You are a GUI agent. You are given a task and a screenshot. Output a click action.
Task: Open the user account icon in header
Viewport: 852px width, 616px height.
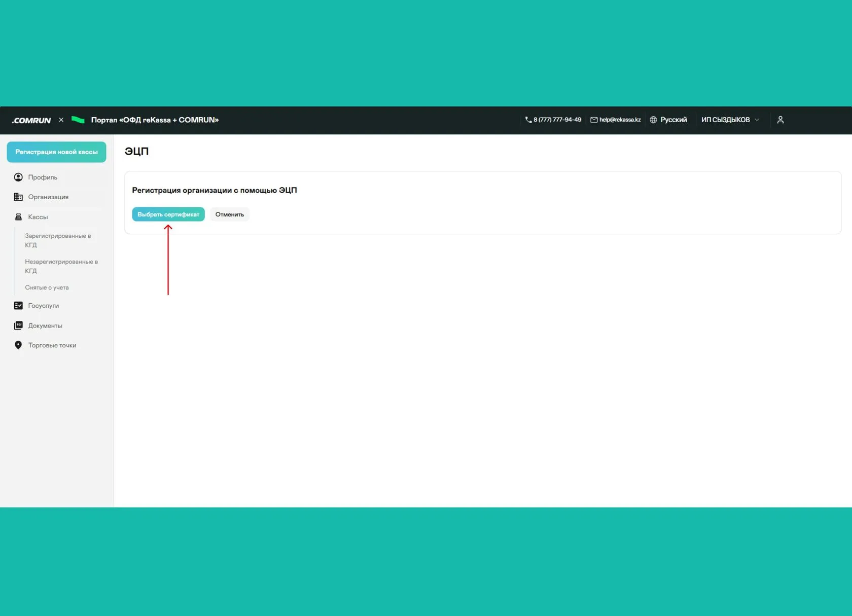pos(780,120)
